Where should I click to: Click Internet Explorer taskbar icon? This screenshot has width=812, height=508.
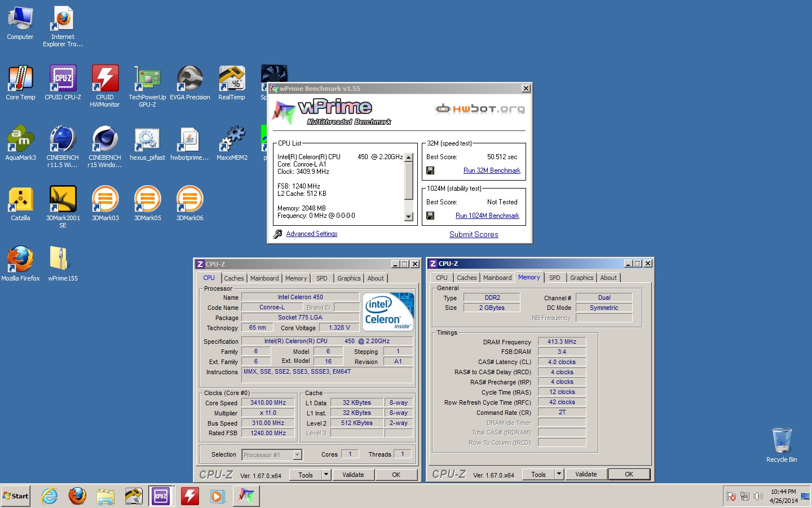pos(50,496)
